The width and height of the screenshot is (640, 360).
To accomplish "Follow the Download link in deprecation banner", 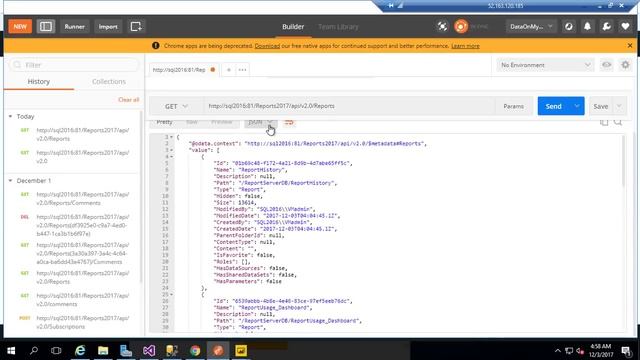I will click(267, 46).
